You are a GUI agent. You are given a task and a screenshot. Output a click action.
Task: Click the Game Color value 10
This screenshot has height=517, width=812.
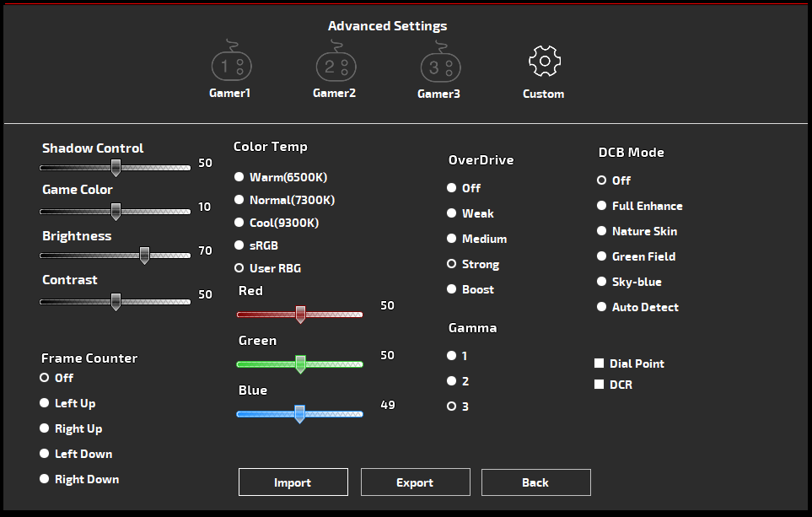click(x=205, y=207)
